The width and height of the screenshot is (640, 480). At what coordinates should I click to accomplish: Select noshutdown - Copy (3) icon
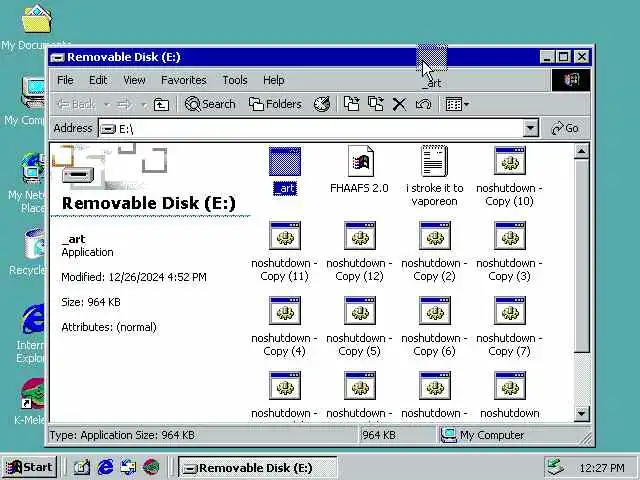[509, 236]
